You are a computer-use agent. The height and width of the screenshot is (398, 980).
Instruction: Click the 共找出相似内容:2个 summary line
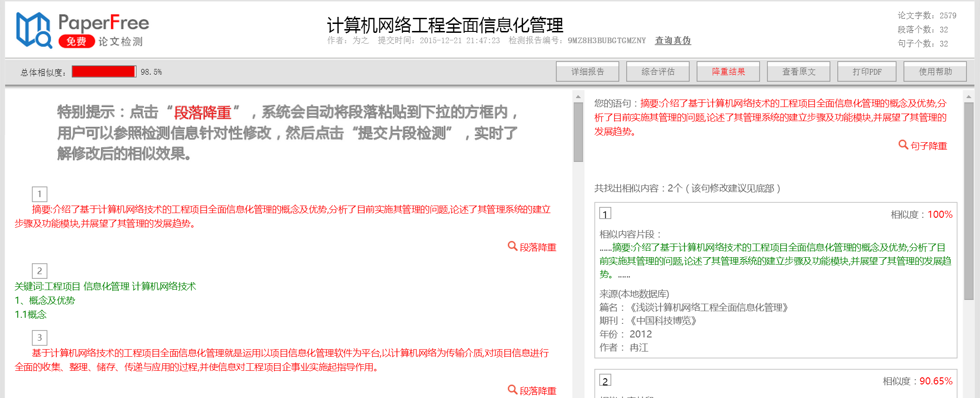point(687,188)
